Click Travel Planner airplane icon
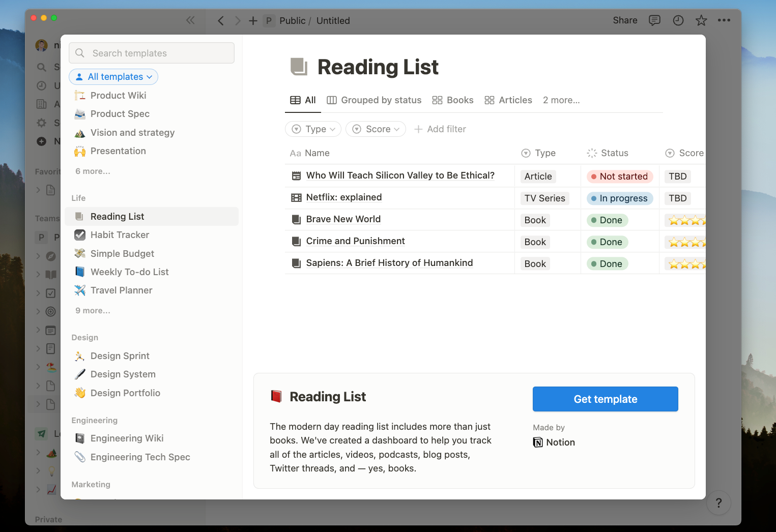This screenshot has width=776, height=532. click(80, 290)
